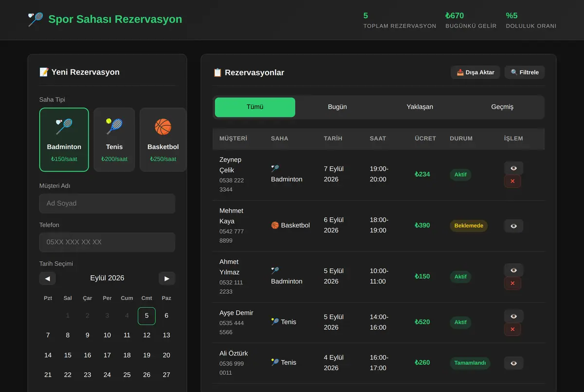Show Ayşe Demir's reservation details
The width and height of the screenshot is (584, 392).
coord(513,316)
